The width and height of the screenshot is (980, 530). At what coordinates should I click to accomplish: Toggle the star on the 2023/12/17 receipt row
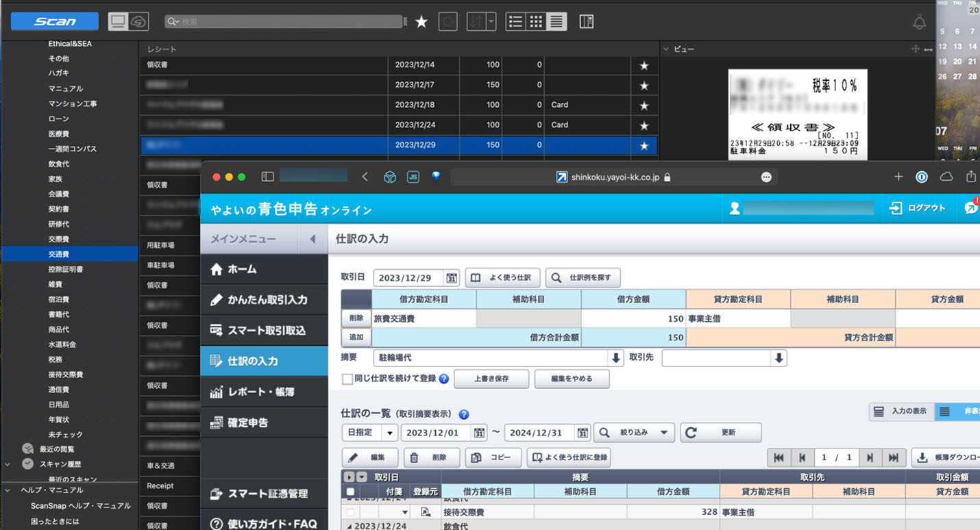(x=644, y=86)
